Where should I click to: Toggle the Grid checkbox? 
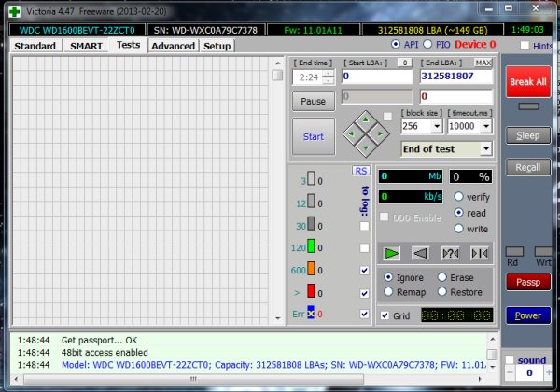pos(385,315)
